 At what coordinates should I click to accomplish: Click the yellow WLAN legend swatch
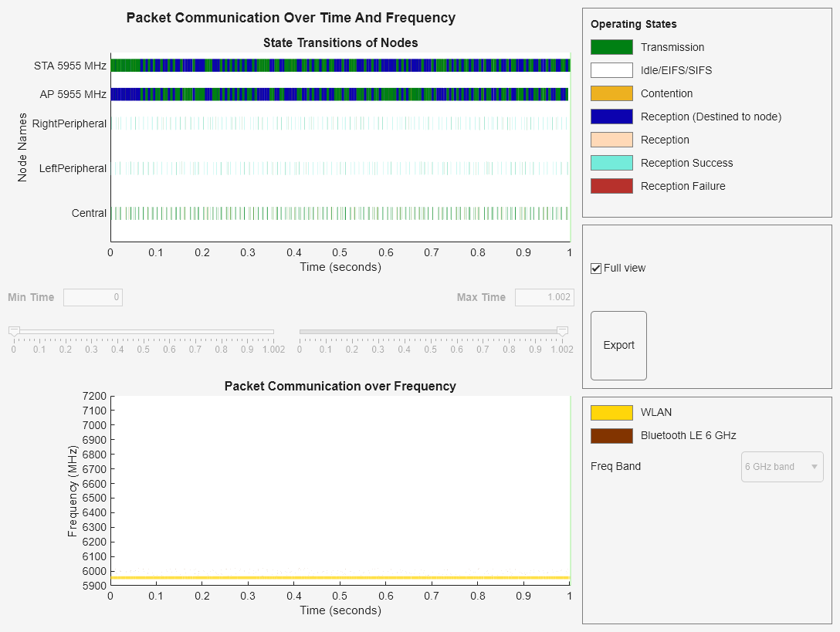pos(610,412)
